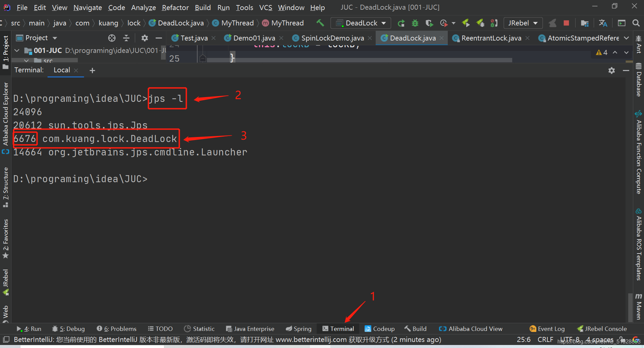
Task: Go to next highlighted warning arrow
Action: pyautogui.click(x=626, y=52)
